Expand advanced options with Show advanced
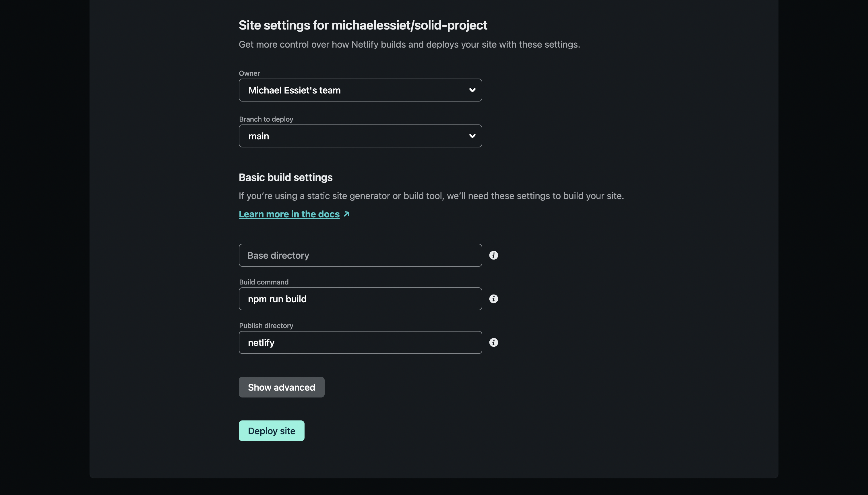This screenshot has height=495, width=868. [x=281, y=387]
